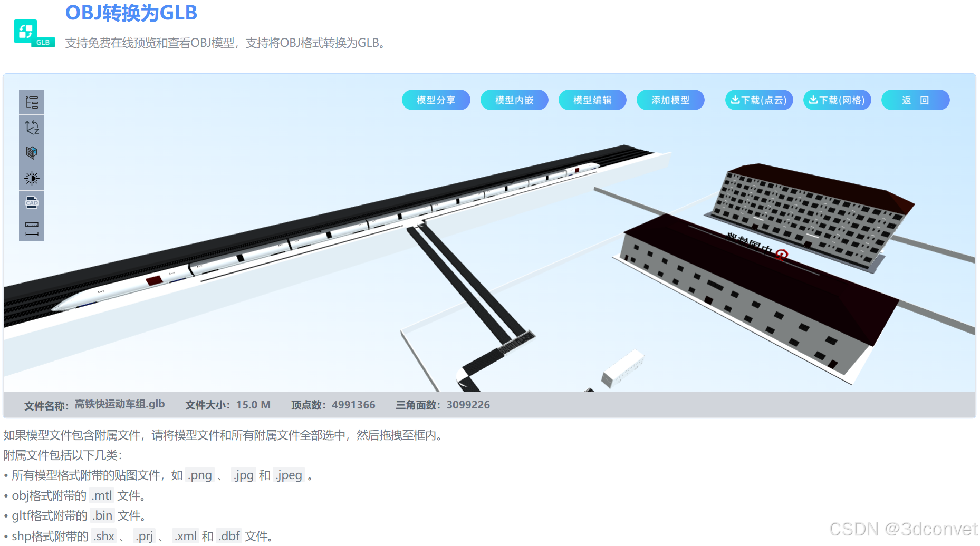The image size is (980, 546).
Task: Open the model structure tree panel
Action: tap(32, 102)
